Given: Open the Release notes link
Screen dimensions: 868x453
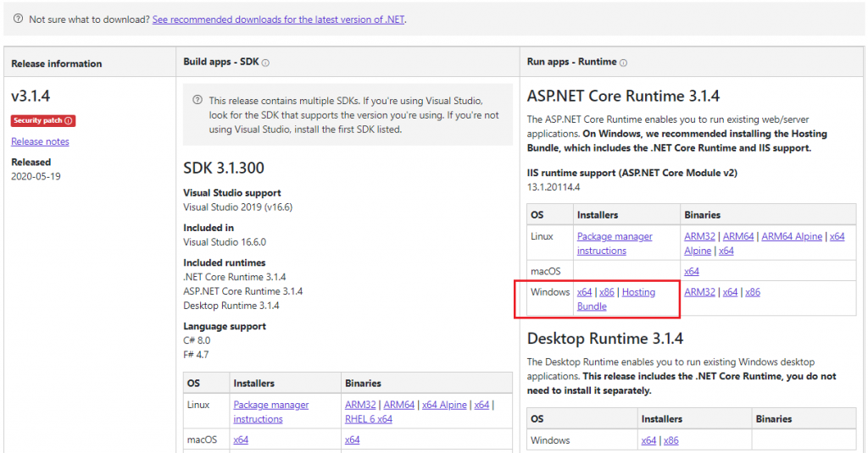Looking at the screenshot, I should [40, 141].
